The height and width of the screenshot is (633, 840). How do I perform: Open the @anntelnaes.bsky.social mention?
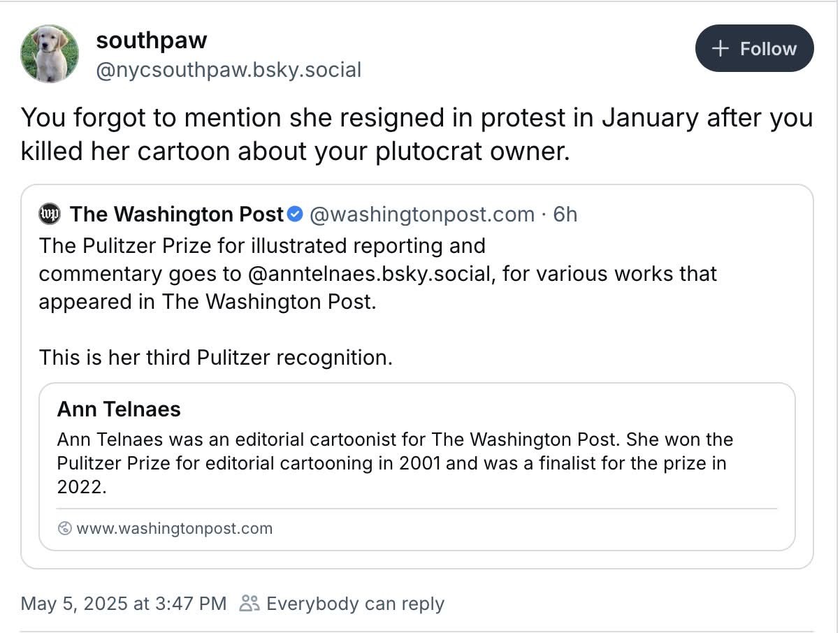pyautogui.click(x=370, y=273)
